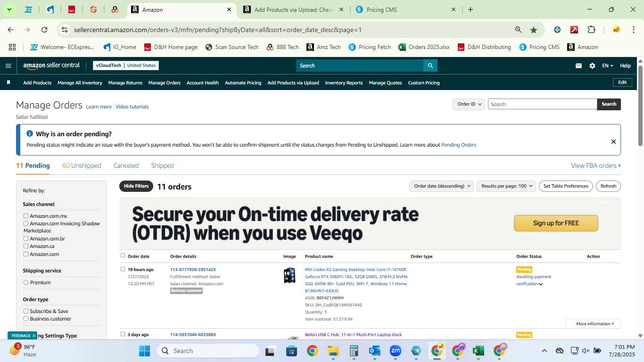
Task: Switch to the Canceled tab
Action: [x=126, y=165]
